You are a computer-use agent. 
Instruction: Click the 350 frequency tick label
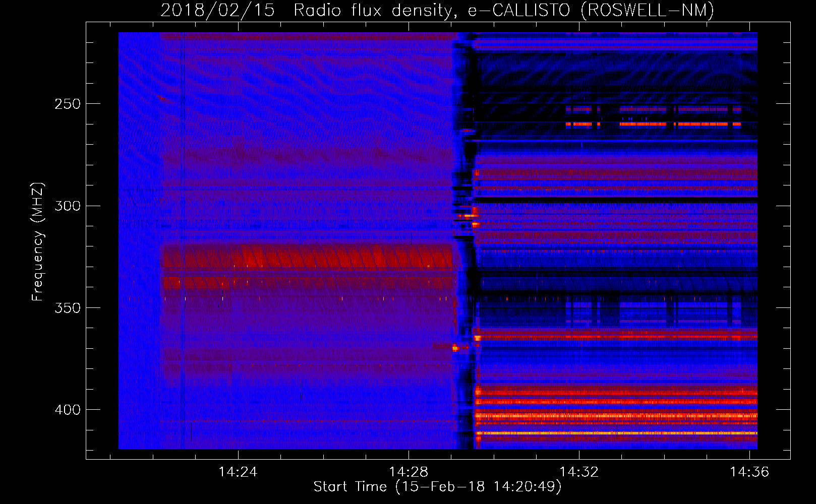(x=68, y=307)
